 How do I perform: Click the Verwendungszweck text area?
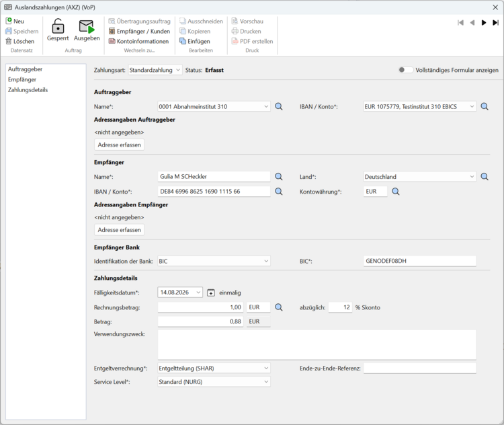coord(317,345)
